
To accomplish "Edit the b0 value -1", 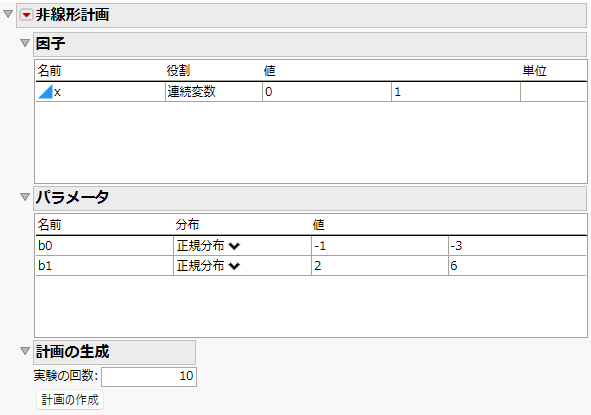I will [x=380, y=246].
